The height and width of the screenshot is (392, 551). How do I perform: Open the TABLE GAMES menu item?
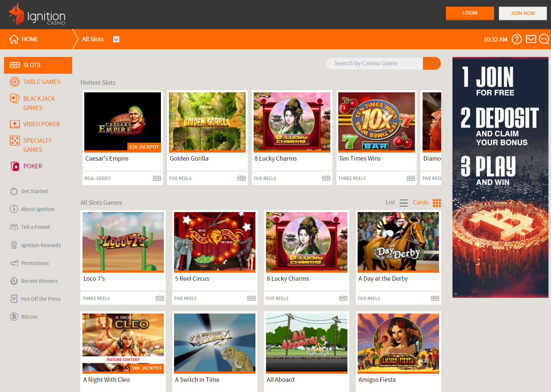(x=42, y=82)
